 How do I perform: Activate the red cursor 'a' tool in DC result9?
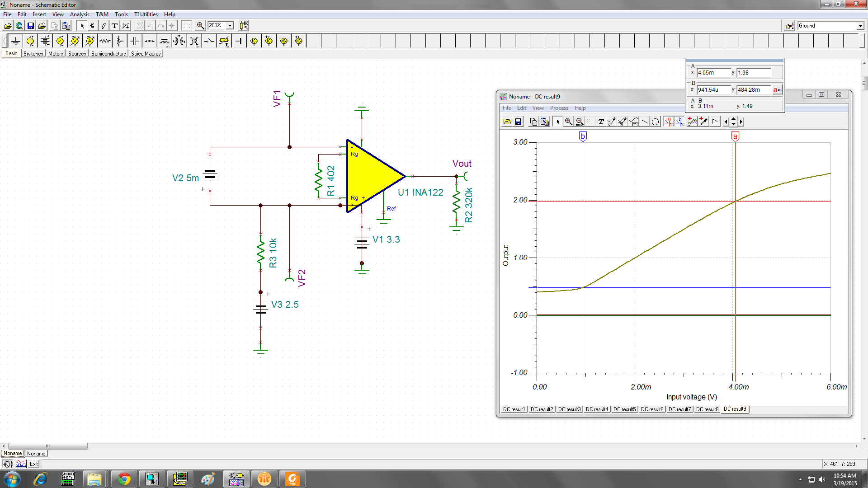(669, 122)
